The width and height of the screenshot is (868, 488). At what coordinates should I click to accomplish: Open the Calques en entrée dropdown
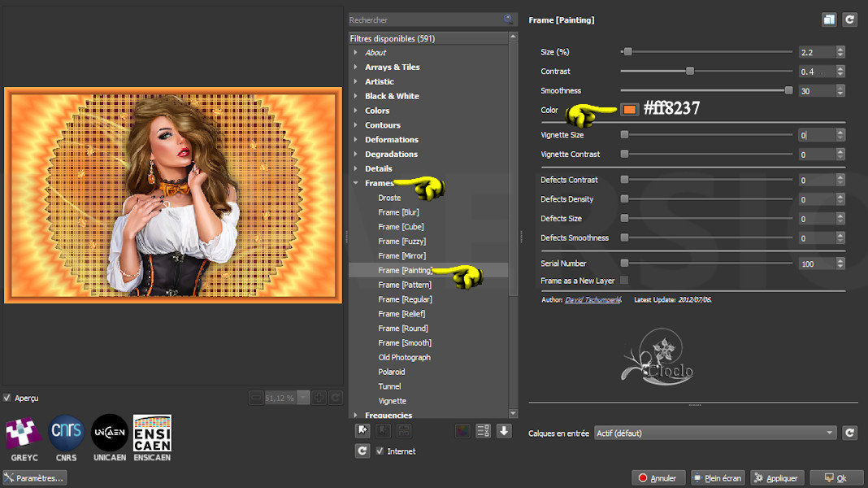715,434
